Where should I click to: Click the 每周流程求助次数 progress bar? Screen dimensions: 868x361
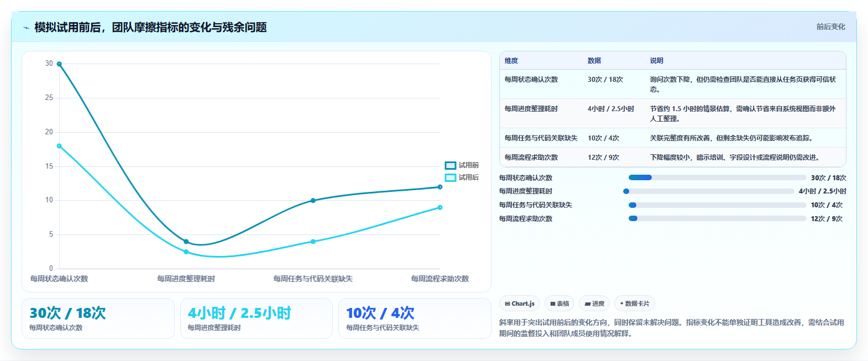pos(717,218)
